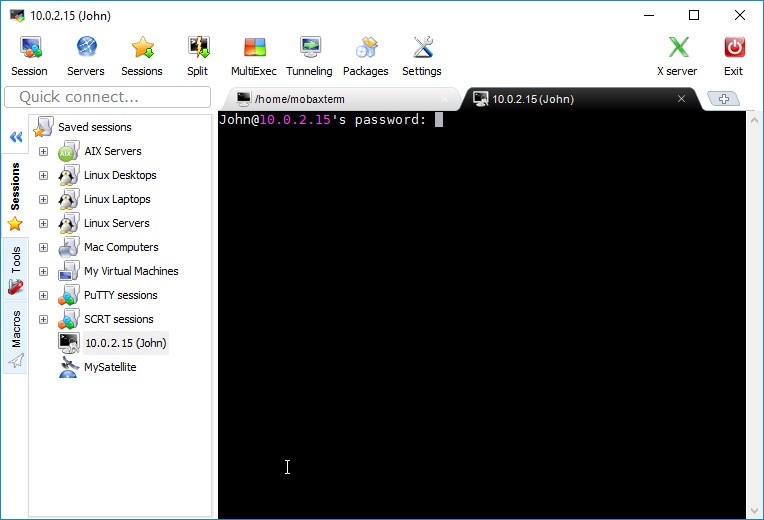The image size is (764, 520).
Task: Click the Split terminal icon
Action: pyautogui.click(x=197, y=55)
